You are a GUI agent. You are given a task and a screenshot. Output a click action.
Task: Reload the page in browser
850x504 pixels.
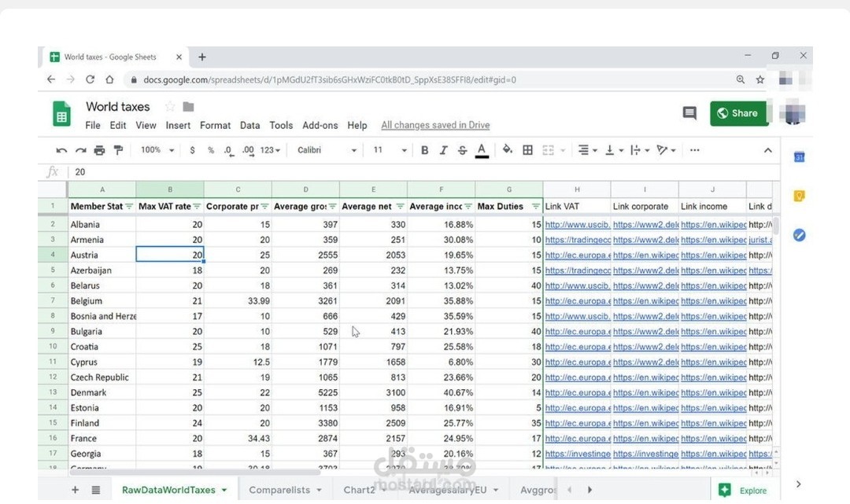90,79
